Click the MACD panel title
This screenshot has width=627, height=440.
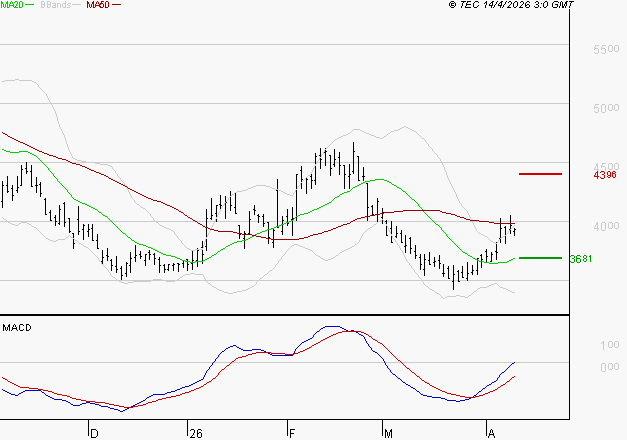[17, 328]
